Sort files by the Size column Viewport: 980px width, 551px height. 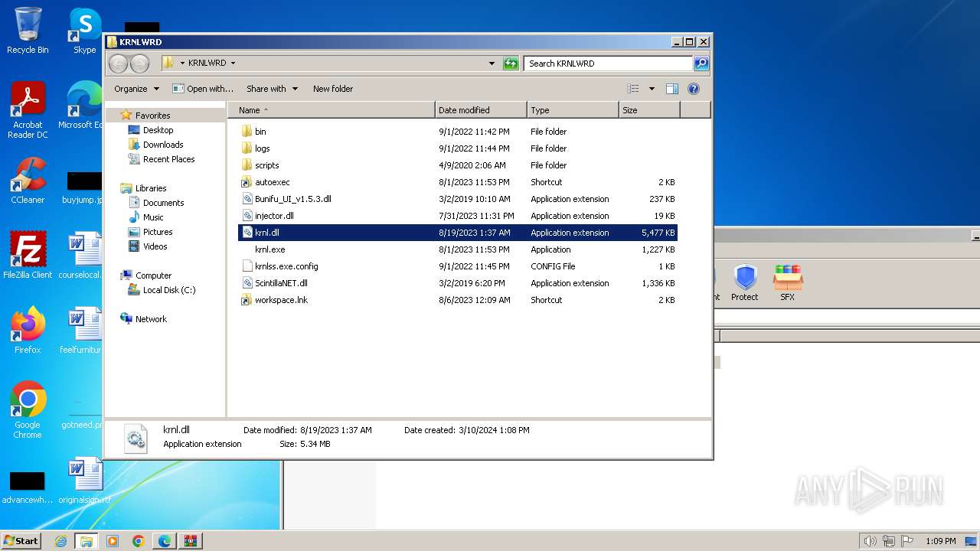pyautogui.click(x=649, y=110)
